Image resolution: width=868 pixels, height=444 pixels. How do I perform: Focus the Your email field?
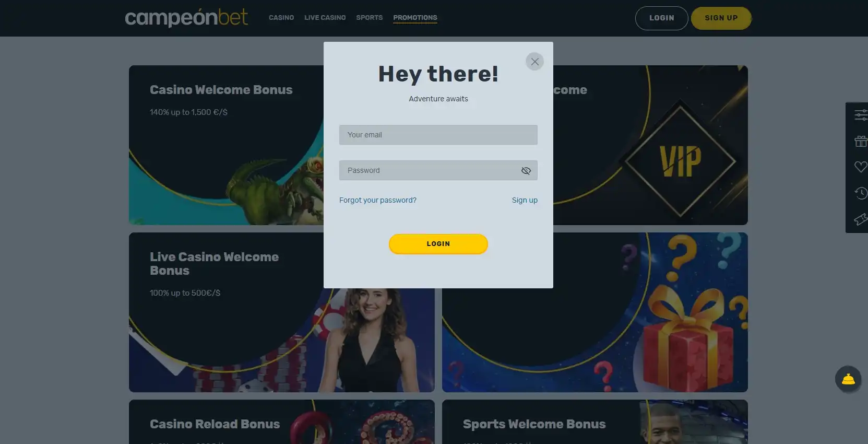tap(438, 135)
